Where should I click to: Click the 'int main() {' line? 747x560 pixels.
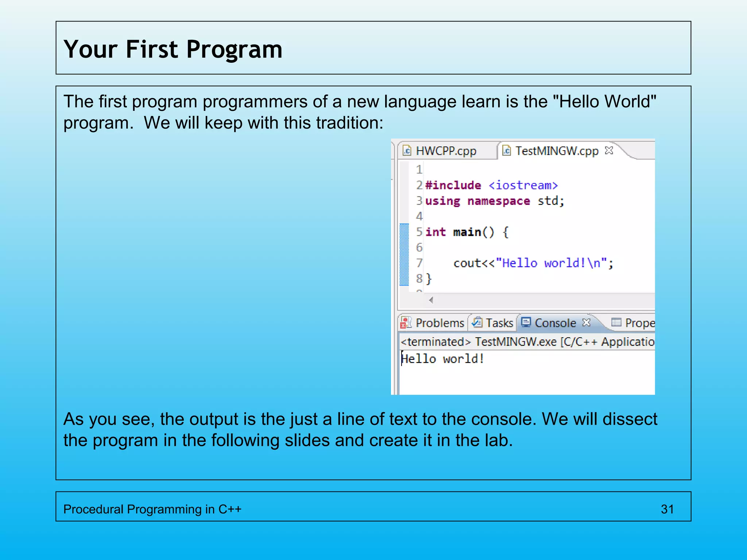coord(467,232)
